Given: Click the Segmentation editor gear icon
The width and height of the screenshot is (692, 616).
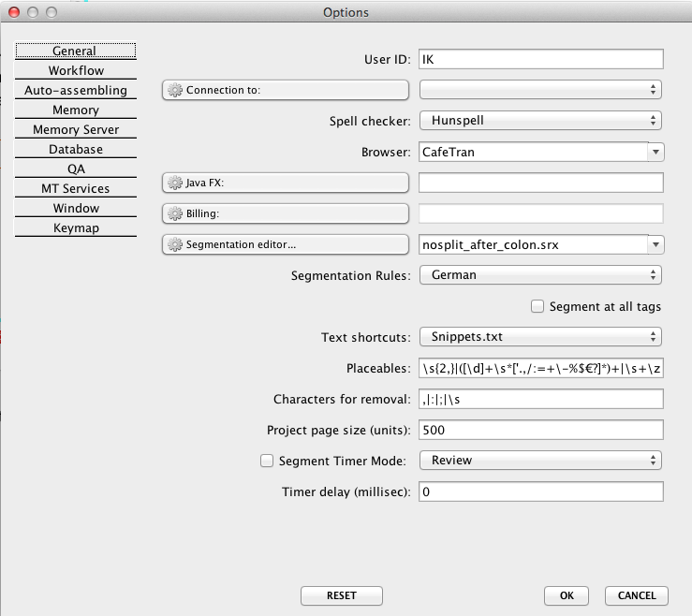Looking at the screenshot, I should pyautogui.click(x=174, y=244).
